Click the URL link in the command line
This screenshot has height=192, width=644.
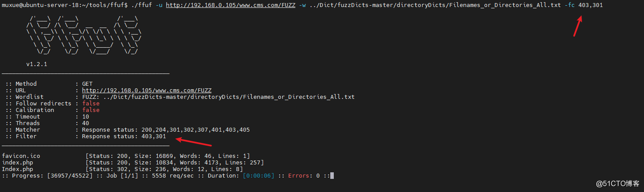click(x=231, y=5)
